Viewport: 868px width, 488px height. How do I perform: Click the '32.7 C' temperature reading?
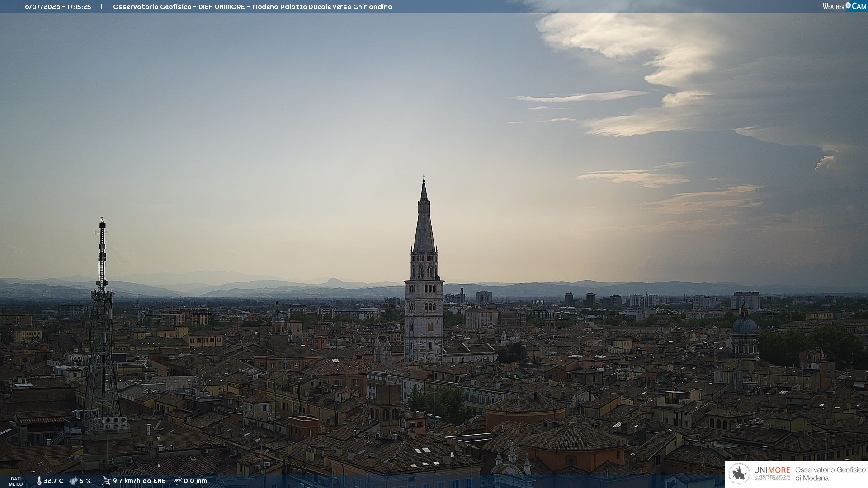(53, 481)
